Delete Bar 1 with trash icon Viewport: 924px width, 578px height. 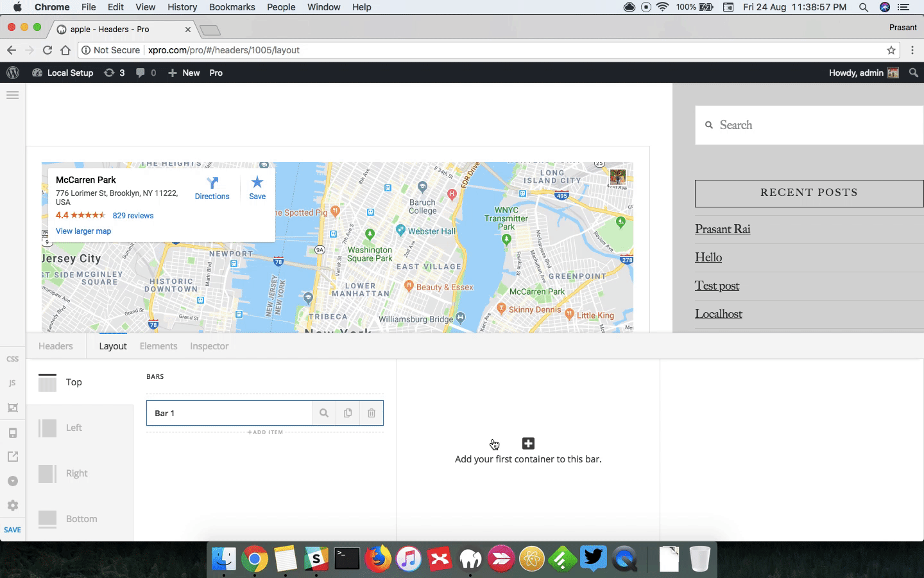(372, 413)
